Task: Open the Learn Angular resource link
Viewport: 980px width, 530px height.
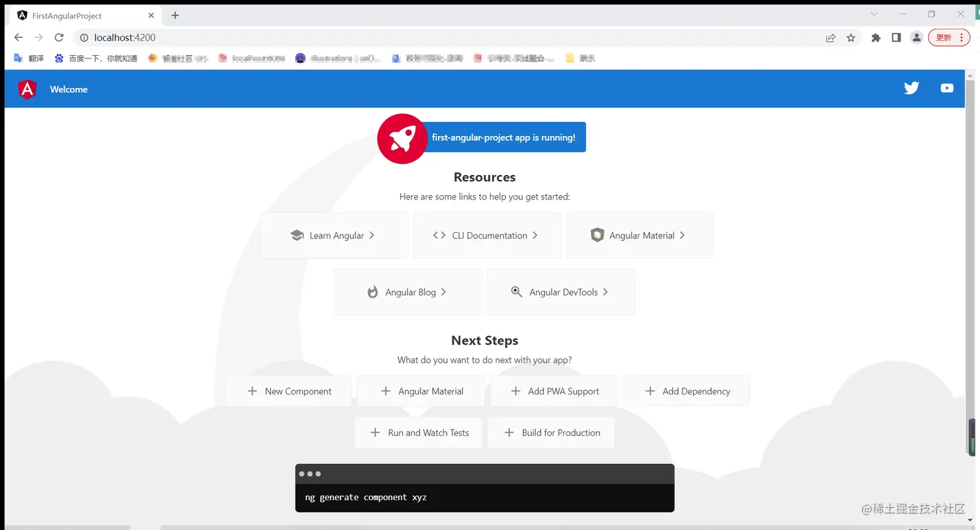Action: [x=334, y=235]
